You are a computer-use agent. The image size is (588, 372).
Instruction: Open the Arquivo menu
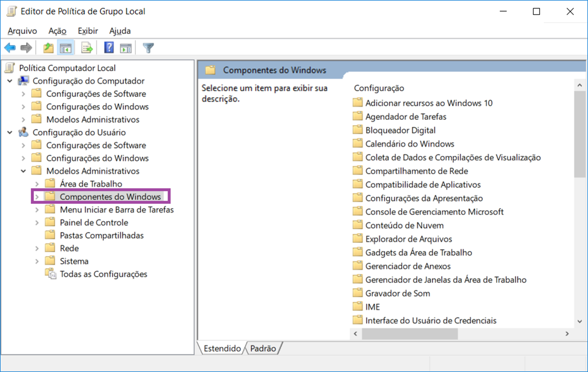(x=22, y=31)
